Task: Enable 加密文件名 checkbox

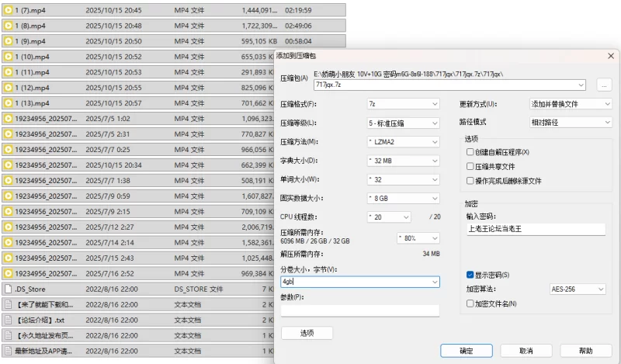Action: tap(470, 303)
